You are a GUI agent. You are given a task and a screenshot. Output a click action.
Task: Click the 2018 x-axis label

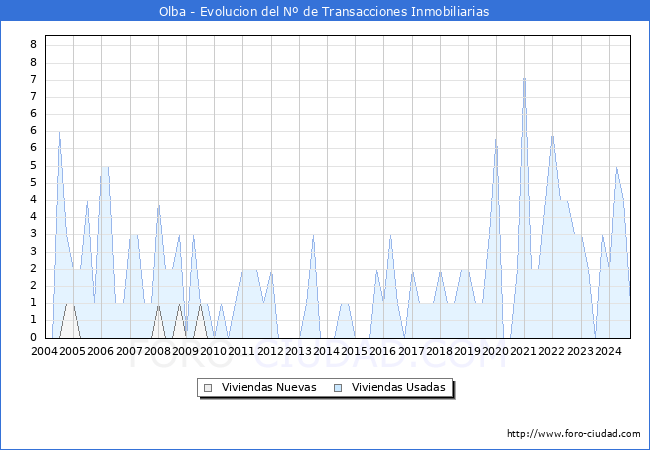pyautogui.click(x=439, y=351)
